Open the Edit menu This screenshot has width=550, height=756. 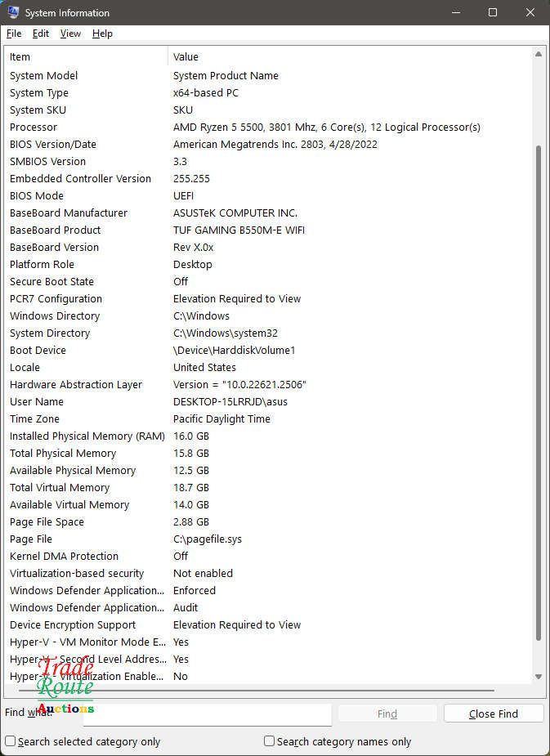pos(41,34)
